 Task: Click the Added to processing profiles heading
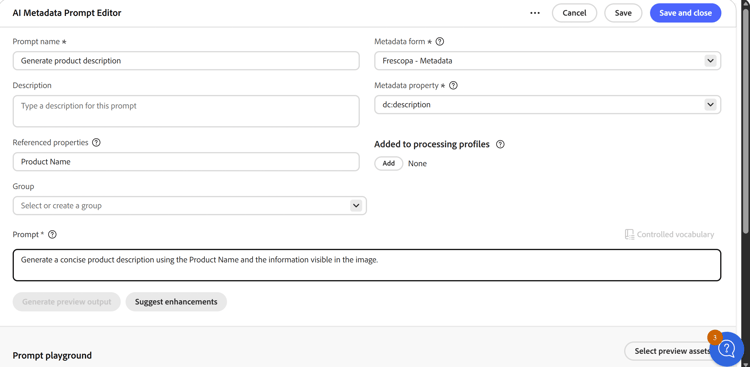[x=432, y=145]
